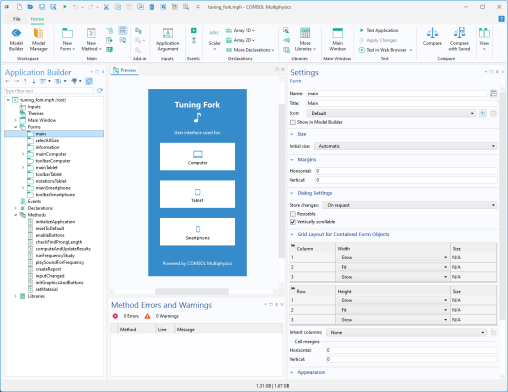Click the Computer button in preview
This screenshot has height=392, width=508.
pyautogui.click(x=197, y=157)
